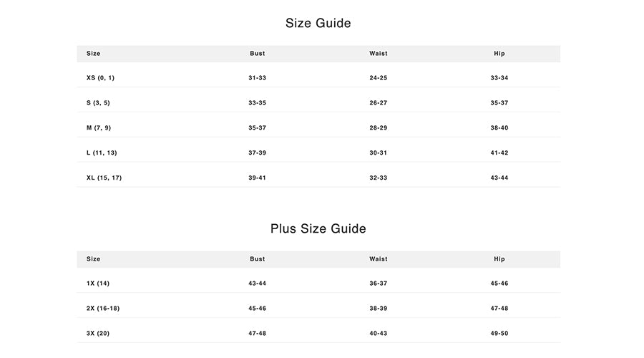The width and height of the screenshot is (644, 358).
Task: Click the Hip header in Size Guide table
Action: click(499, 54)
